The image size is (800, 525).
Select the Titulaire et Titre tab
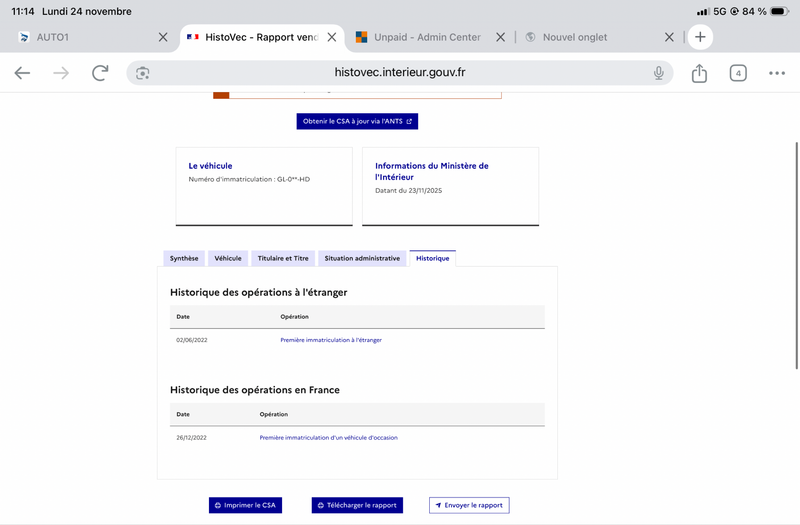click(282, 258)
